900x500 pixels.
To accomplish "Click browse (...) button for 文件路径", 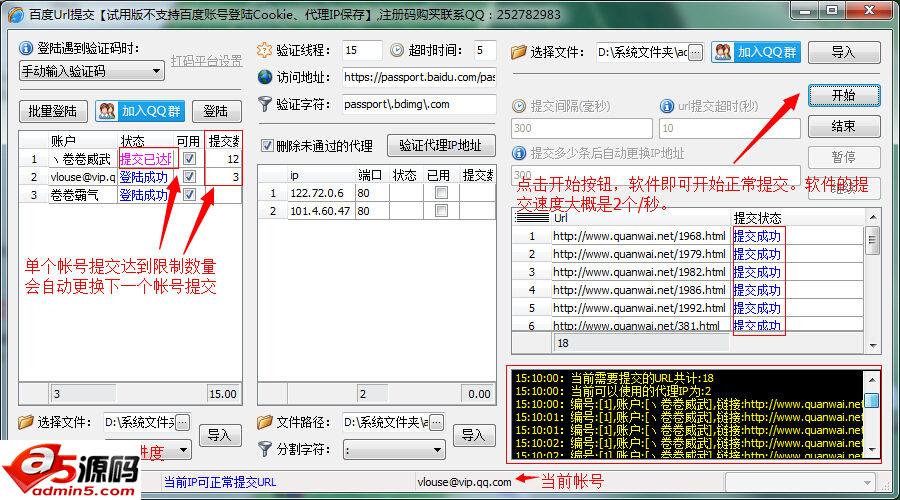I will 436,423.
